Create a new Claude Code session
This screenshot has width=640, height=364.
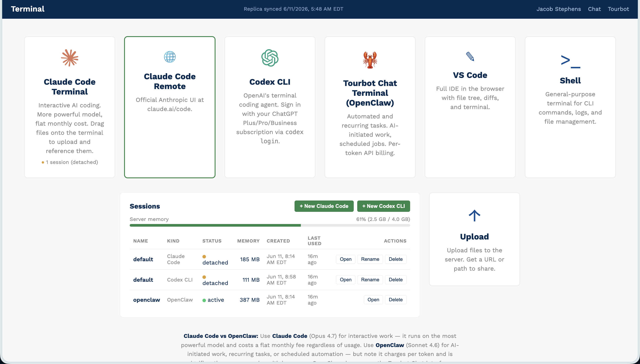pos(324,206)
